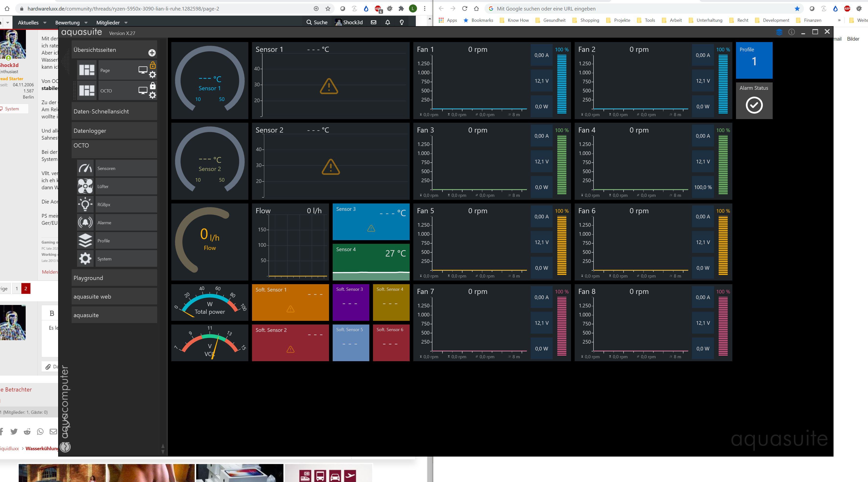Click the aquasuite profile layers icon in title bar
Viewport: 868px width, 482px height.
point(779,32)
